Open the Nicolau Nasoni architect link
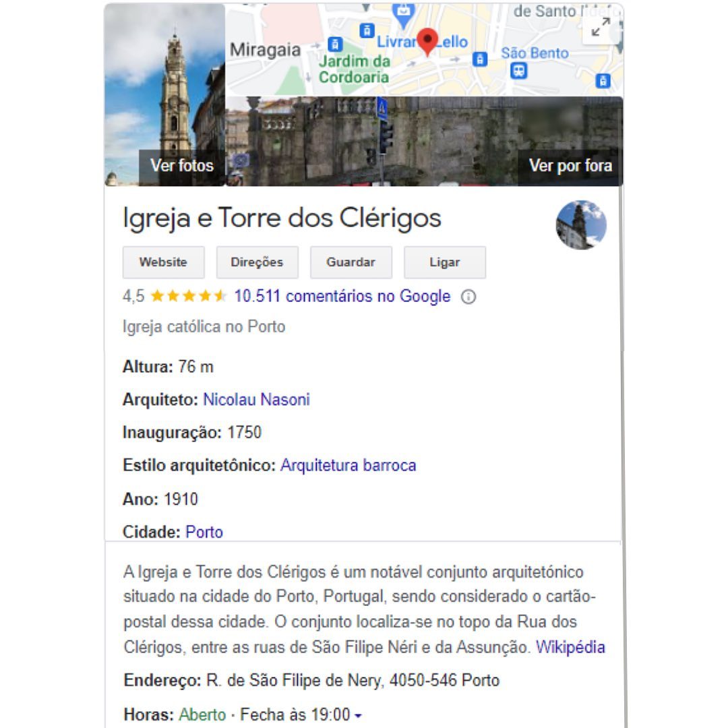 pos(256,400)
